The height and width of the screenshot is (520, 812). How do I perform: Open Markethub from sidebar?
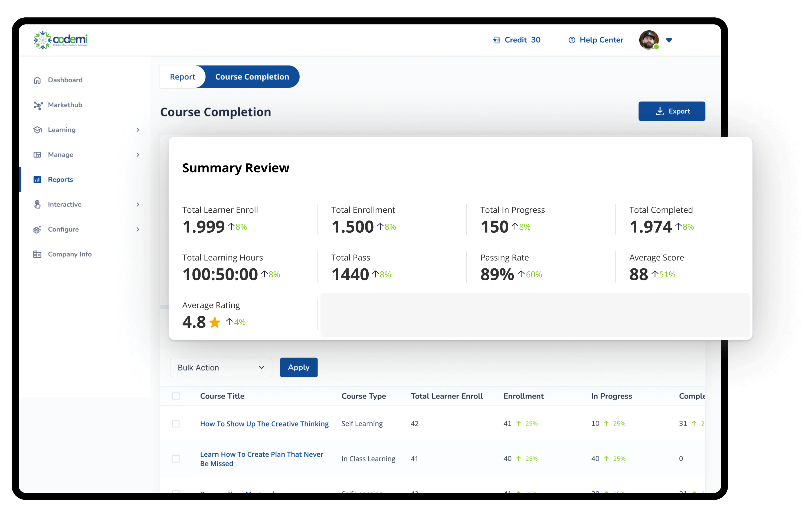pyautogui.click(x=65, y=105)
